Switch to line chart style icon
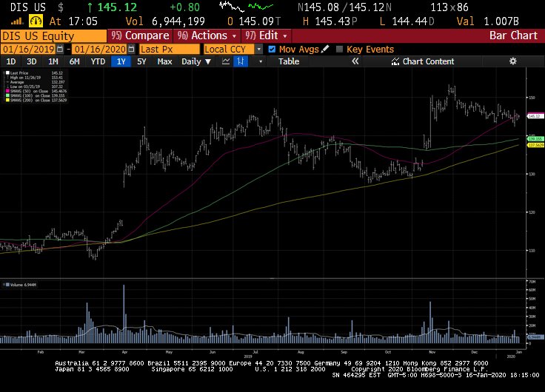Image resolution: width=545 pixels, height=392 pixels. 226,61
